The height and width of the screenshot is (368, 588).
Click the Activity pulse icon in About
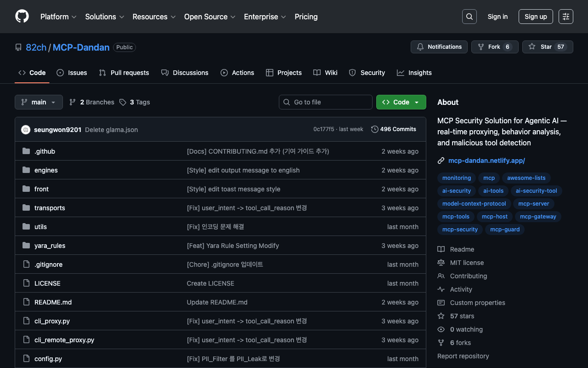(441, 289)
